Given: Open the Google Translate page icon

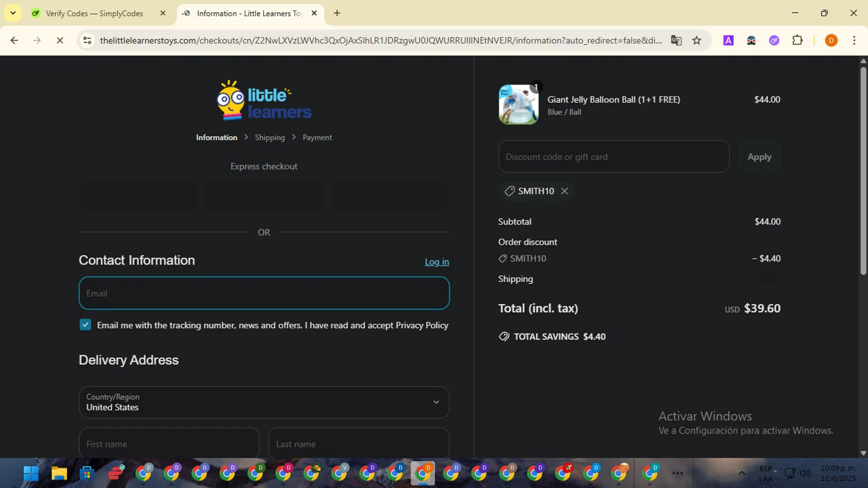Looking at the screenshot, I should [x=676, y=41].
